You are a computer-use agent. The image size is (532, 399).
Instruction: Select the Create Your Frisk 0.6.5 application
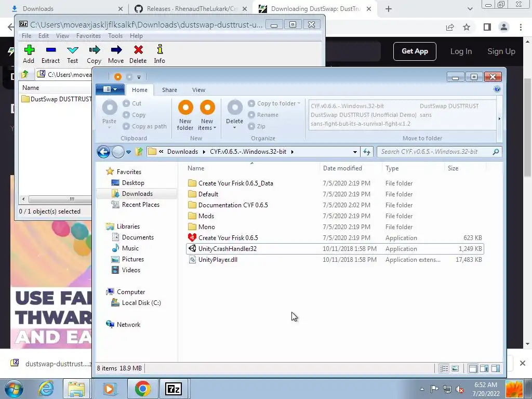335,238
